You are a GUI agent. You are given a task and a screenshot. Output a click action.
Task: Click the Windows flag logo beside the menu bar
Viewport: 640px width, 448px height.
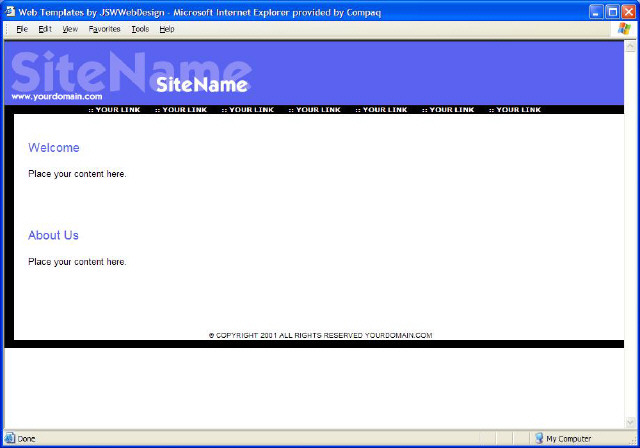pyautogui.click(x=626, y=29)
